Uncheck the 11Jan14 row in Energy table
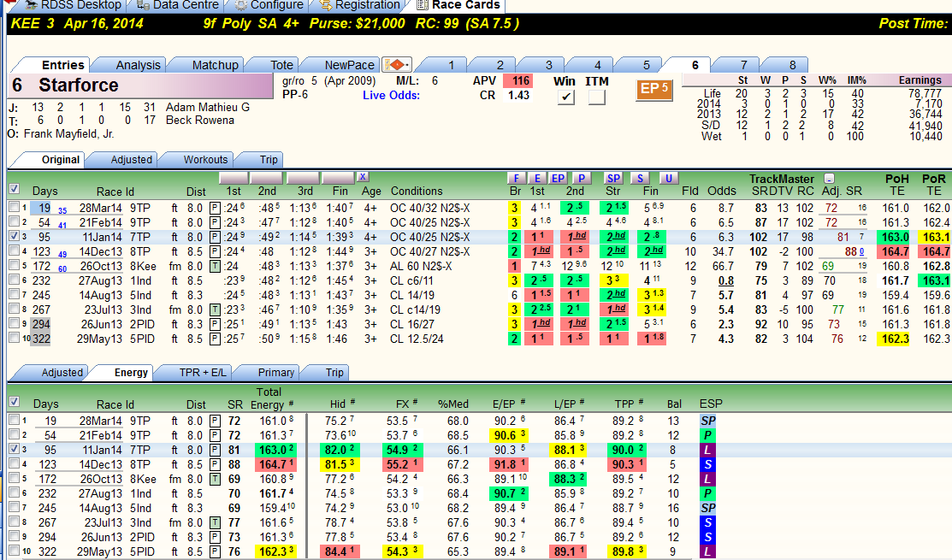Screen dimensions: 952x560 [14, 450]
